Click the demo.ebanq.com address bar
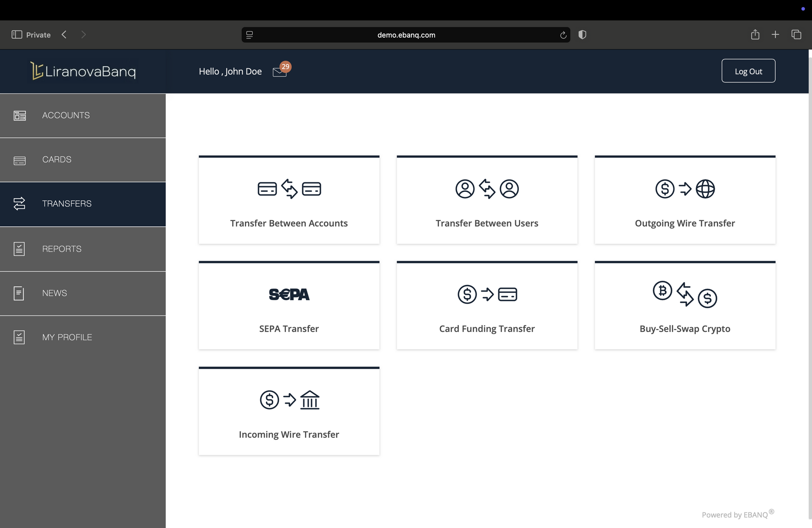Image resolution: width=812 pixels, height=528 pixels. point(406,35)
